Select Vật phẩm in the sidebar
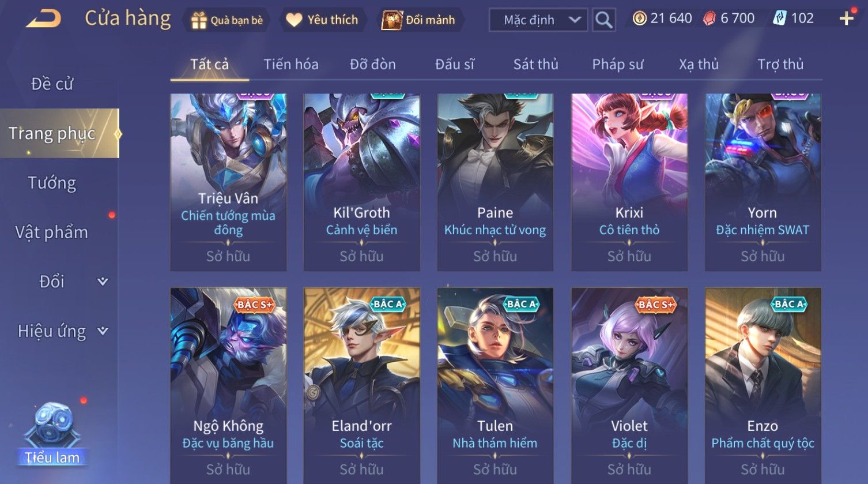Screen dimensions: 868x484 pyautogui.click(x=52, y=232)
